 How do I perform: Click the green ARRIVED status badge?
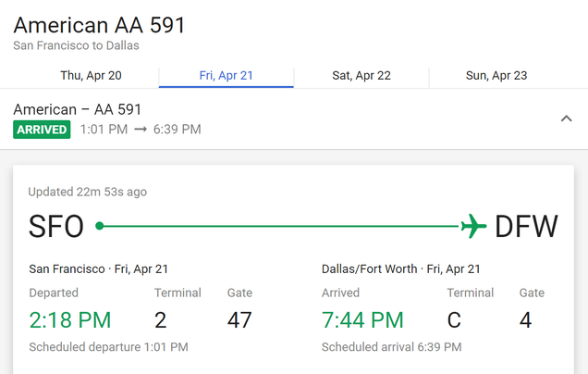42,130
